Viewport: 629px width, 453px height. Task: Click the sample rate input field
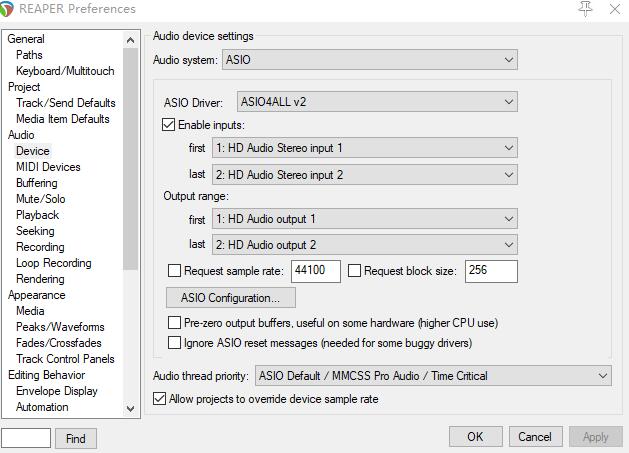pos(314,271)
